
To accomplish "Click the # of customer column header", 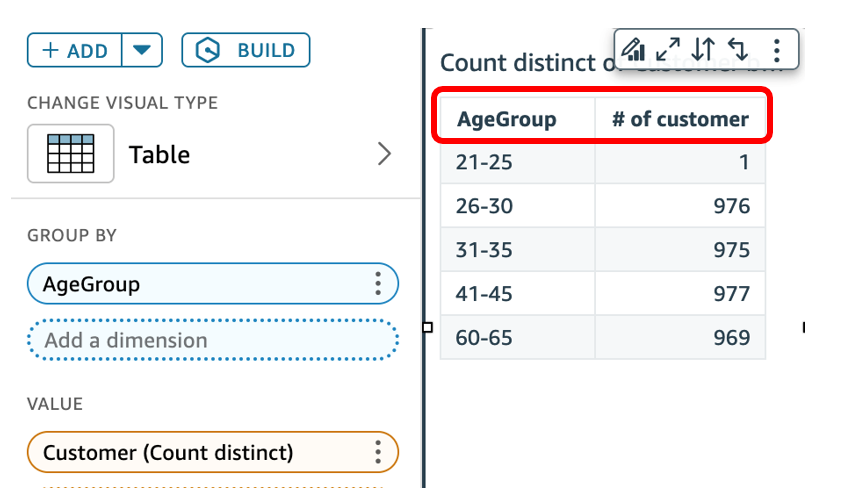I will [x=680, y=120].
